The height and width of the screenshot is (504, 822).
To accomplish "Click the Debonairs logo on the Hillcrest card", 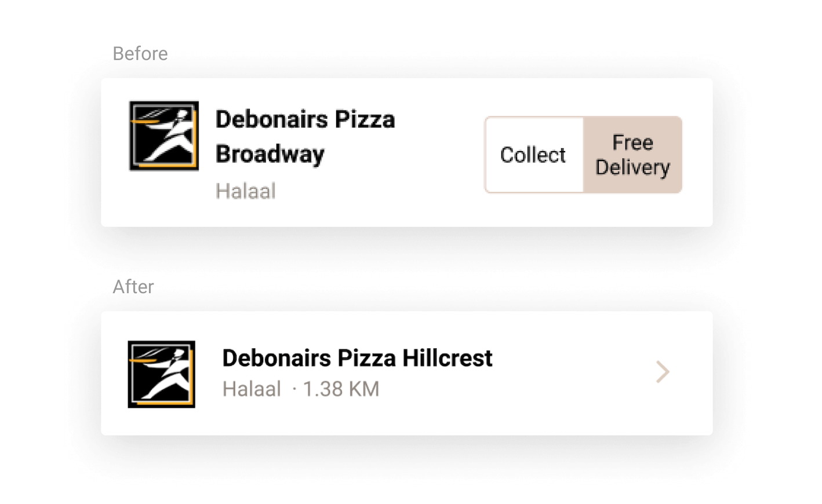I will pyautogui.click(x=161, y=374).
